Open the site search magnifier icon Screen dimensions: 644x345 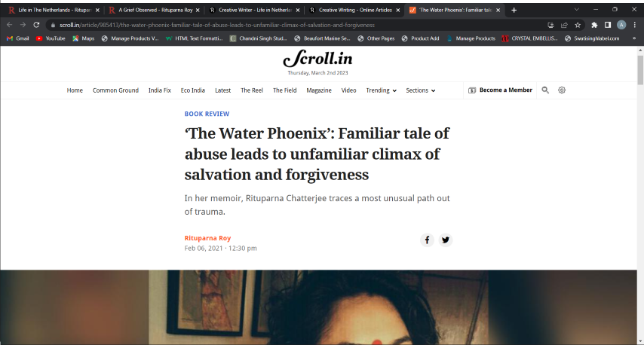pyautogui.click(x=545, y=90)
